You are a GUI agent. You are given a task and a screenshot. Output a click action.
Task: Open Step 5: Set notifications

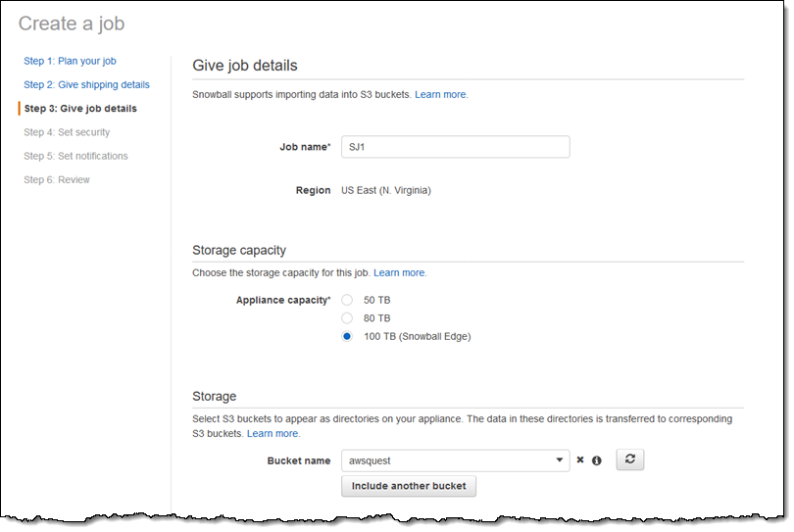(75, 156)
